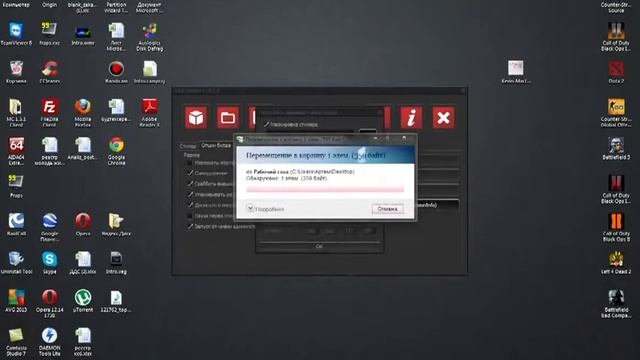640x360 pixels.
Task: Click the red X icon in builder toolbar
Action: (x=443, y=118)
